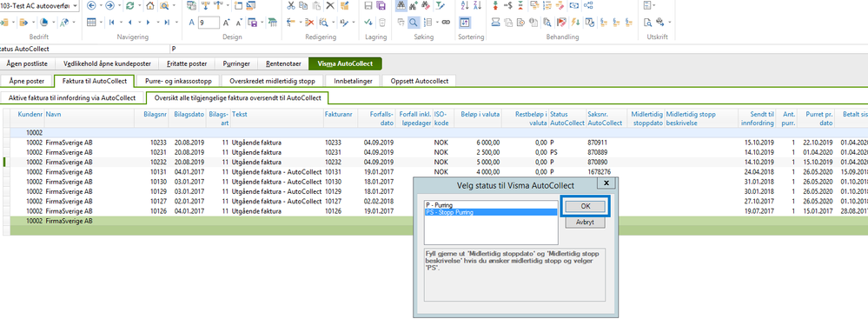Click the purple save-all diskette icon

[381, 5]
